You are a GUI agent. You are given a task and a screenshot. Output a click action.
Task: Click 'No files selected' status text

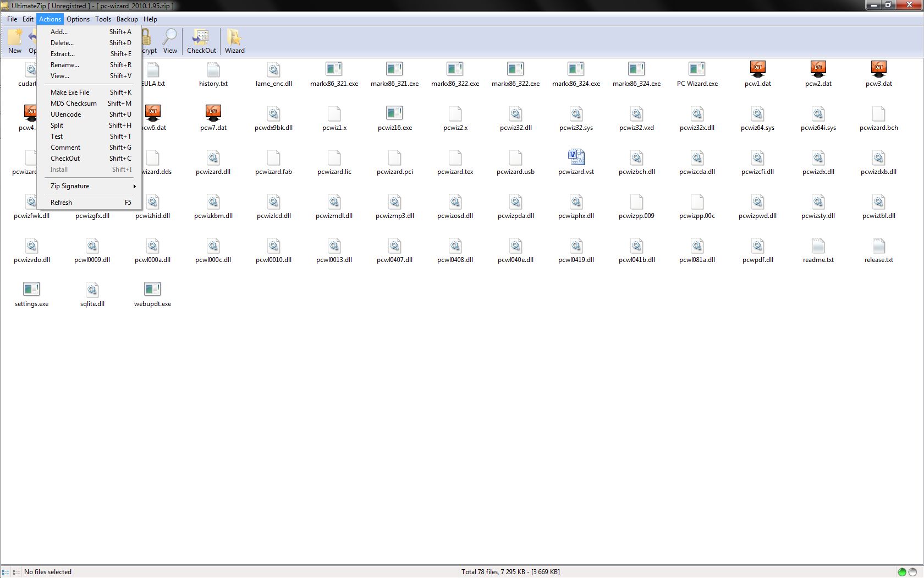pos(48,572)
